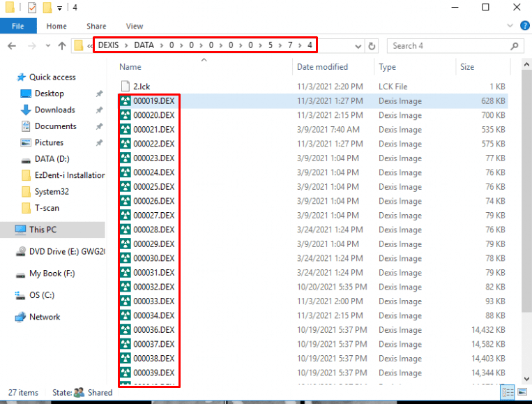The image size is (532, 404).
Task: Unpin Desktop using its pin icon
Action: click(99, 93)
